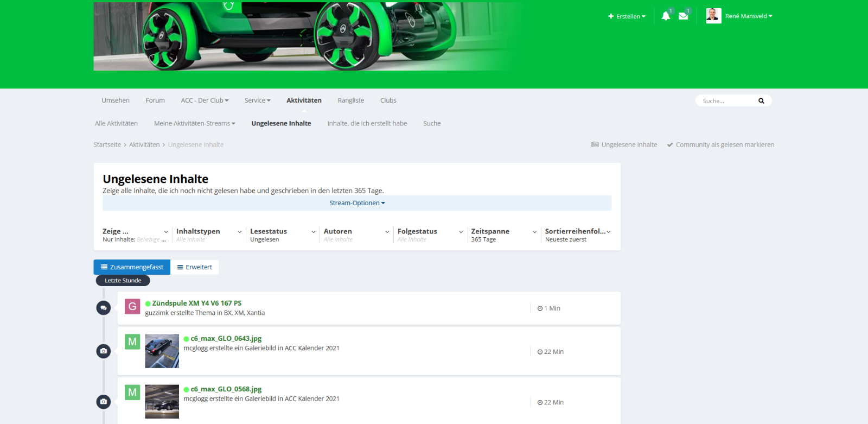Click the camera icon beside c6_max_GLO_0643.jpg
Image resolution: width=868 pixels, height=424 pixels.
(103, 351)
